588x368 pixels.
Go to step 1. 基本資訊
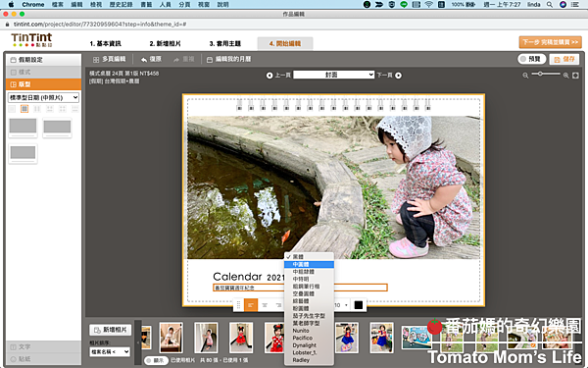tap(106, 43)
